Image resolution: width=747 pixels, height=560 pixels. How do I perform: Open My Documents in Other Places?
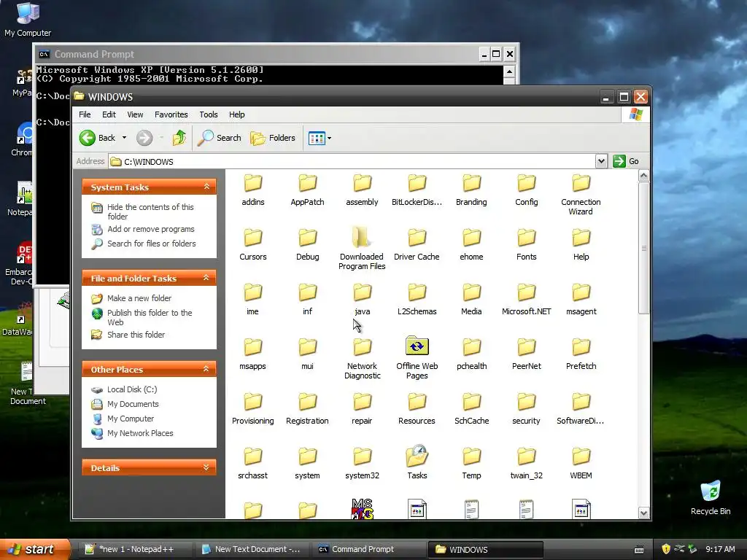[133, 404]
